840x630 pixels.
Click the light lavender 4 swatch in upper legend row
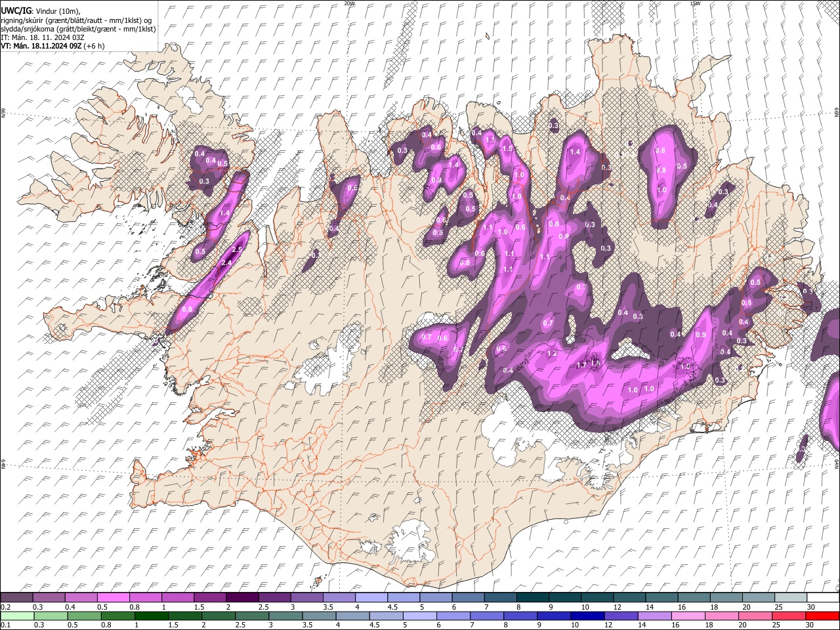(371, 597)
